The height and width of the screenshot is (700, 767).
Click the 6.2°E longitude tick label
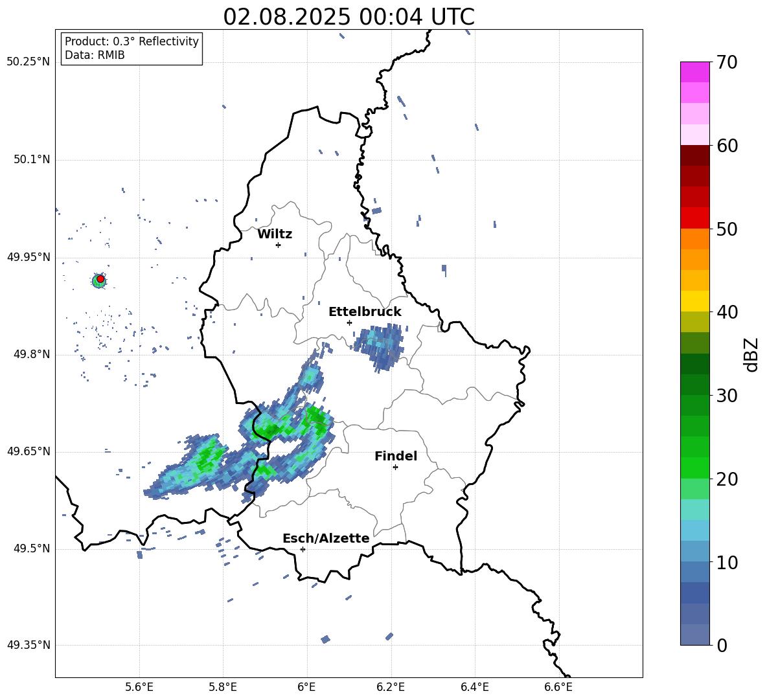391,687
